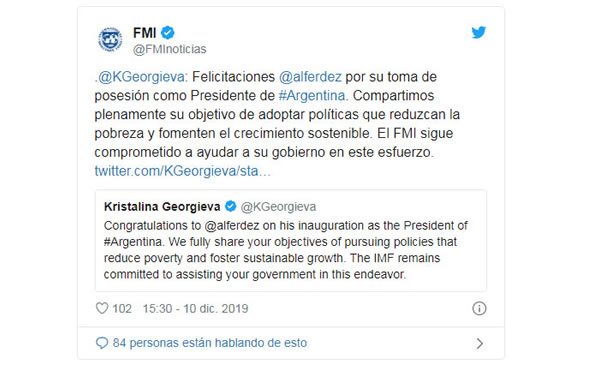
Task: Click the gray @KGeorgieva handle in quoted tweet
Action: 278,207
